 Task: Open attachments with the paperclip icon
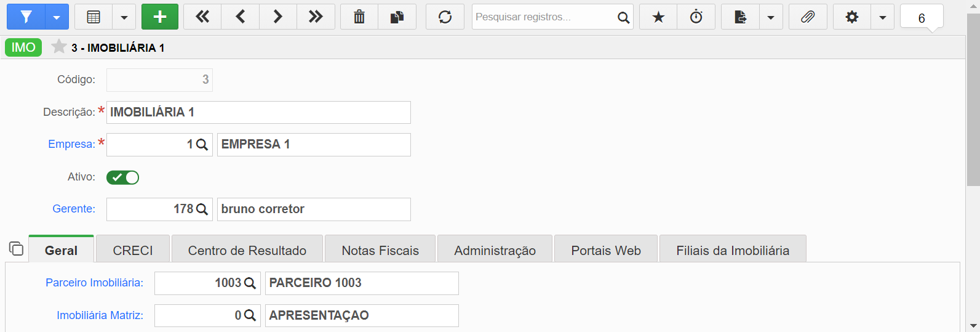[808, 17]
